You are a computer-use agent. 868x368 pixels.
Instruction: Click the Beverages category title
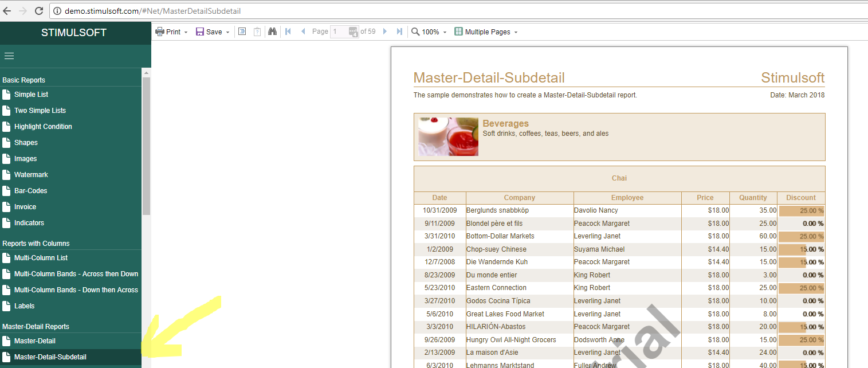(x=505, y=123)
